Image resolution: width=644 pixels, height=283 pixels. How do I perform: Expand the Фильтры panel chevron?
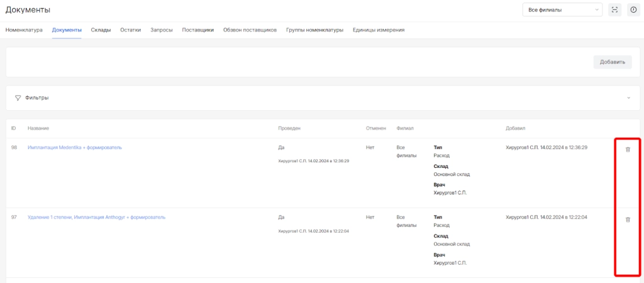628,97
